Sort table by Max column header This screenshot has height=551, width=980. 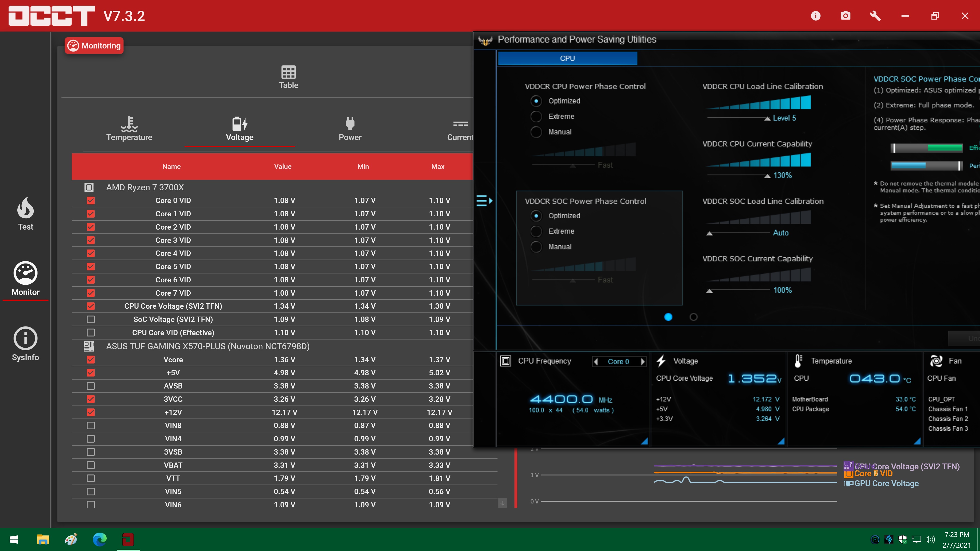[438, 167]
